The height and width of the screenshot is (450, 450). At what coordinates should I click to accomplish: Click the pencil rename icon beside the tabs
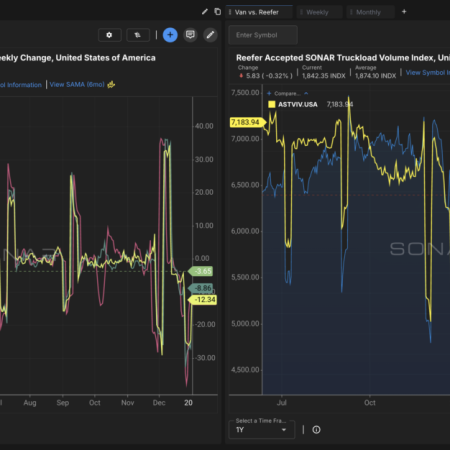pos(205,12)
